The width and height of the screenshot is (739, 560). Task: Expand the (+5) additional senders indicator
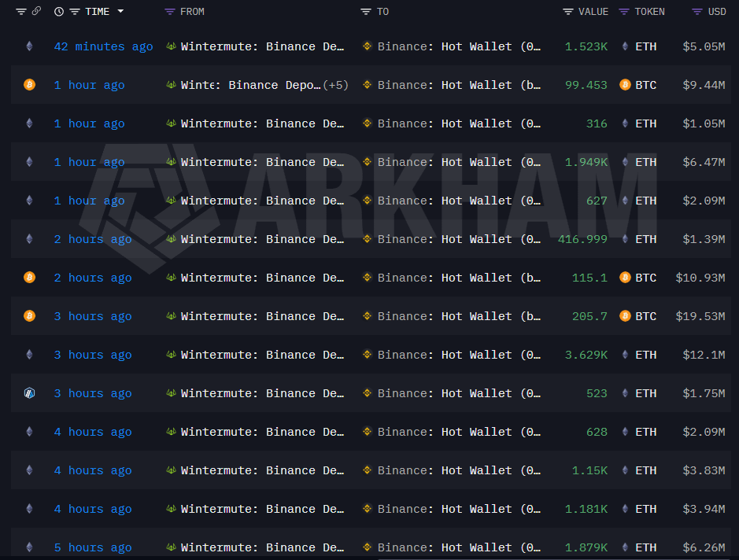335,85
